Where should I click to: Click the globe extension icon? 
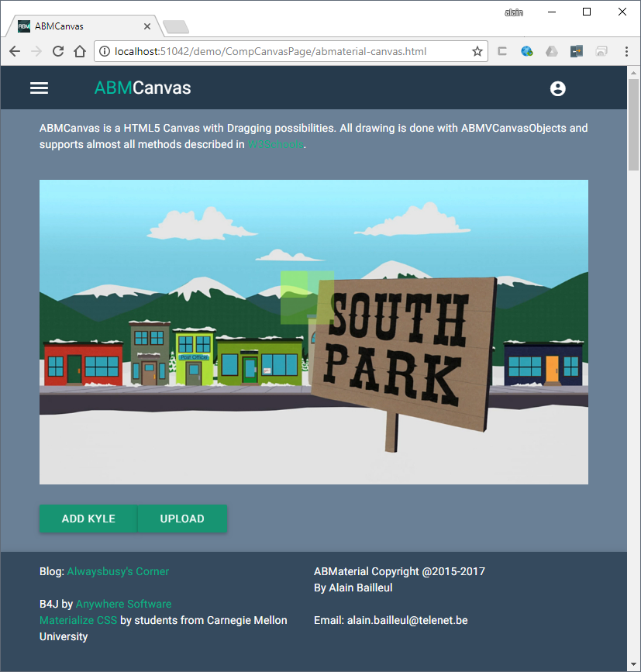click(x=526, y=51)
